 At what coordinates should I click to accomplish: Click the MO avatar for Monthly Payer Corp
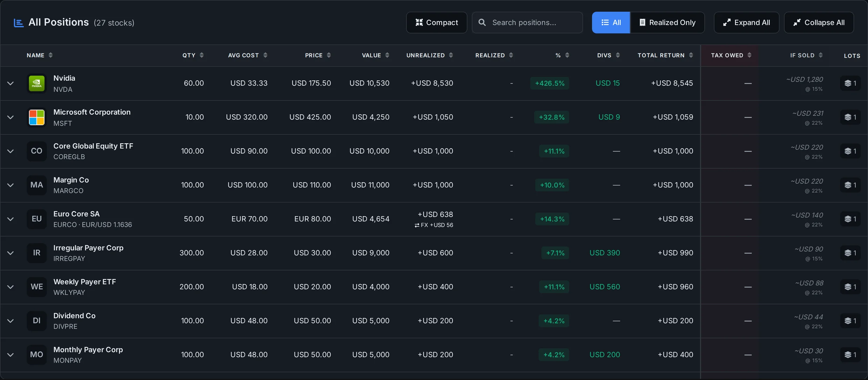(36, 355)
